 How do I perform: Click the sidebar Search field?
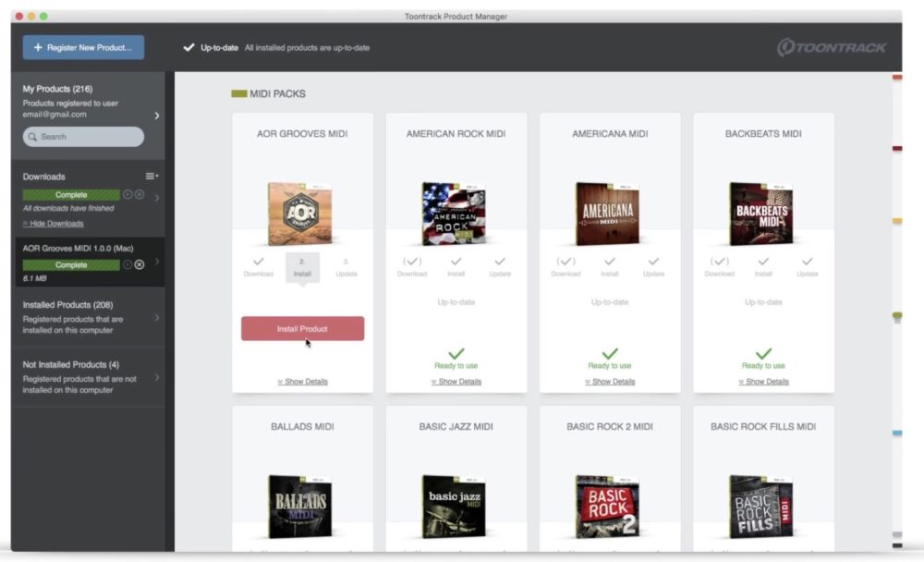click(x=83, y=137)
